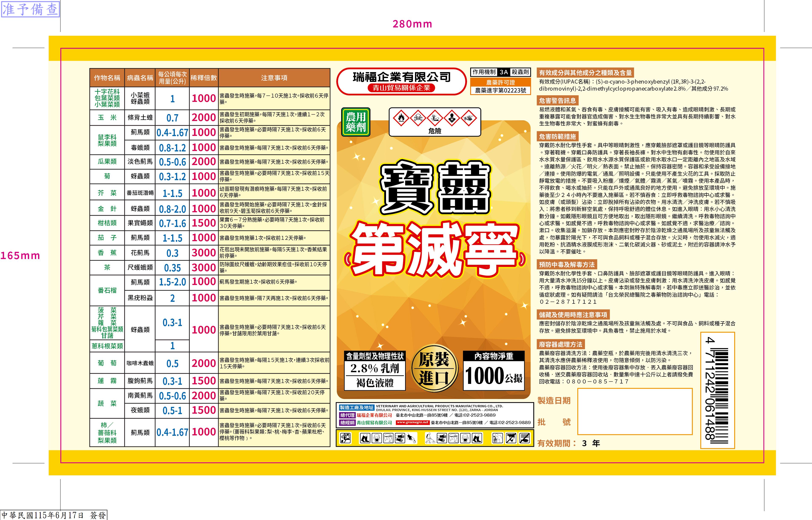Click the 條背土蝗 pest cell
This screenshot has height=520, width=812.
[x=140, y=118]
